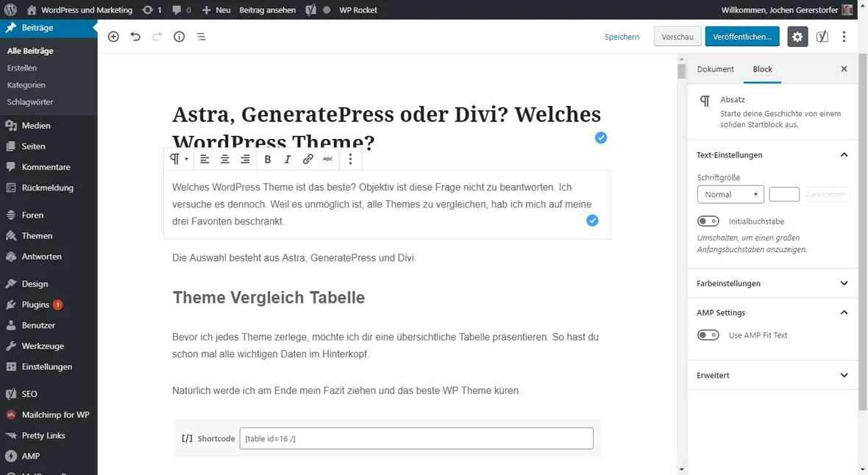868x475 pixels.
Task: Open paragraph block type switcher
Action: point(179,160)
